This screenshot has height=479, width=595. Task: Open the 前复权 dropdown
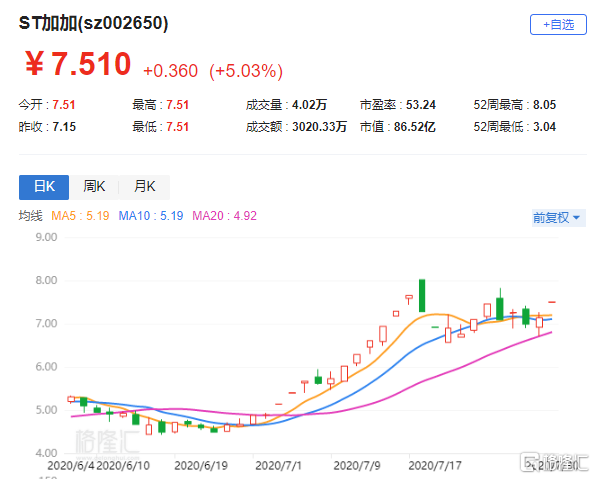[559, 218]
